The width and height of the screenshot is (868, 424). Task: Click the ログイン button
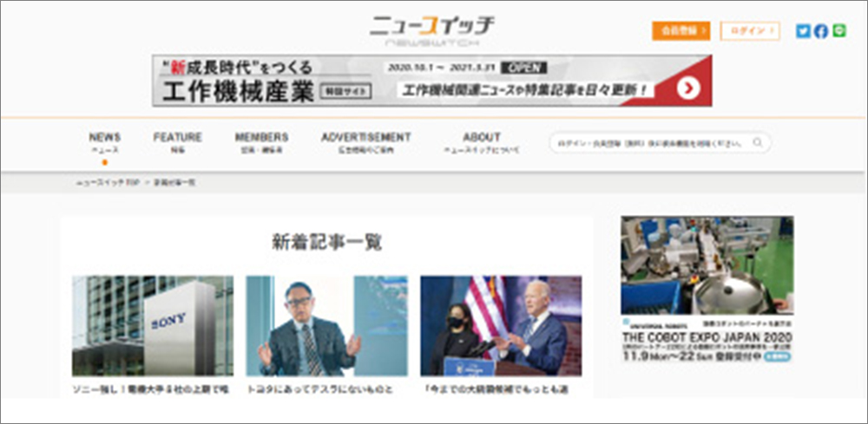(x=750, y=31)
